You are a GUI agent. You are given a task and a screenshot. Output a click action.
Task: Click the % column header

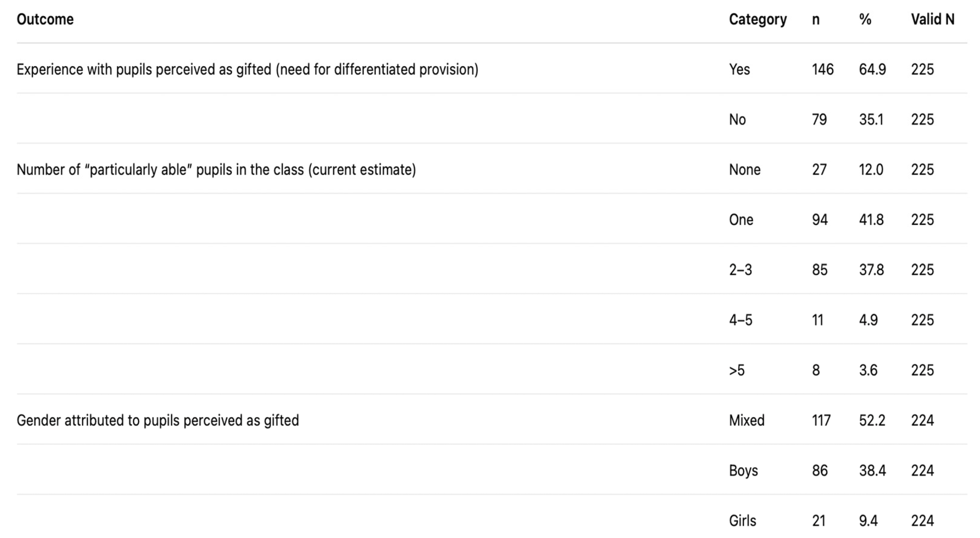click(865, 19)
